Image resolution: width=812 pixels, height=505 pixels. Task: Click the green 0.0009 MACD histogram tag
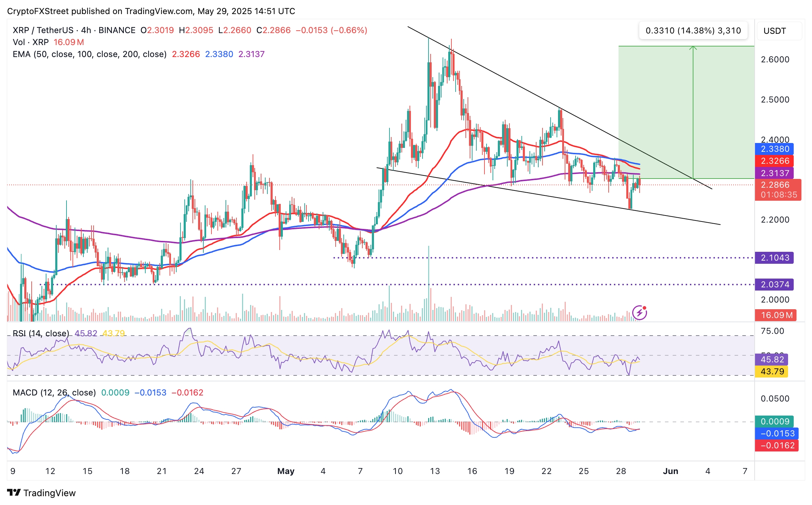[x=774, y=422]
